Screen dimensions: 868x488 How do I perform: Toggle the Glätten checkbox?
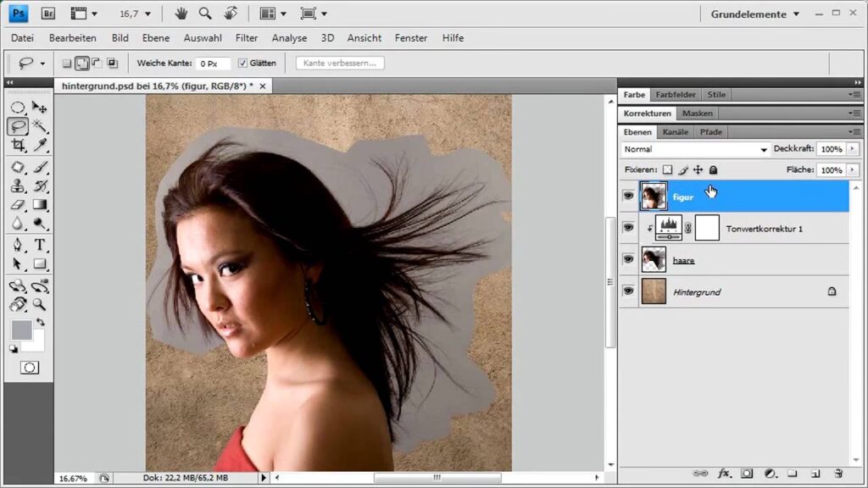pos(242,64)
